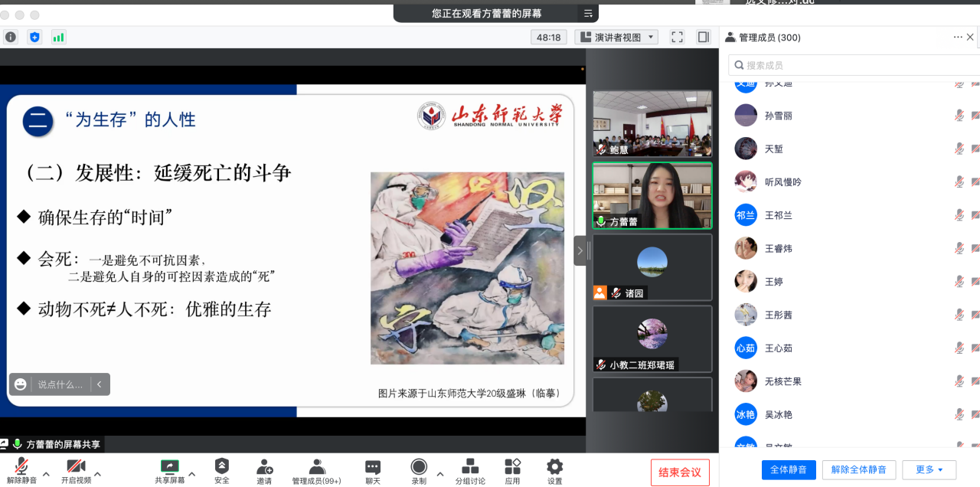
Task: Expand audio options arrow beside 解除静音
Action: [46, 474]
